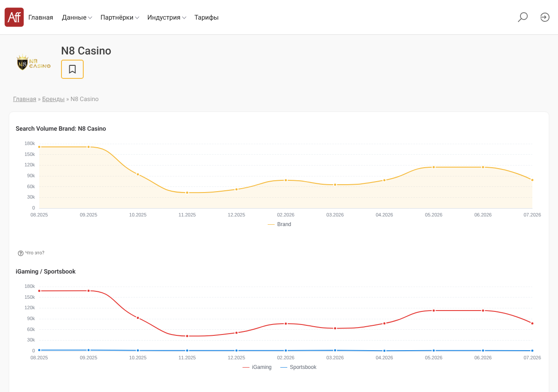Select the Brand chart 11.2025 data point
Image resolution: width=558 pixels, height=392 pixels.
187,193
